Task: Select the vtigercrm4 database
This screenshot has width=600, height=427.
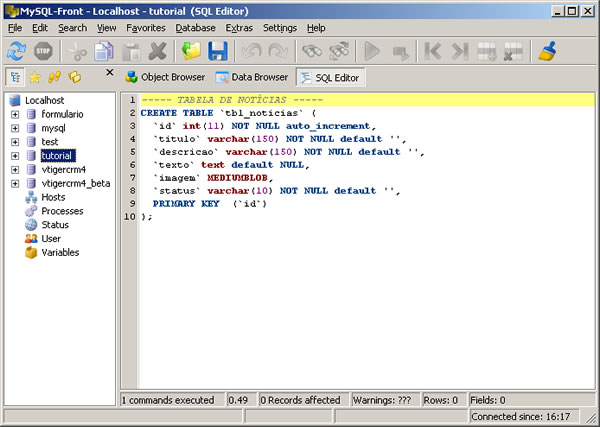Action: (64, 169)
